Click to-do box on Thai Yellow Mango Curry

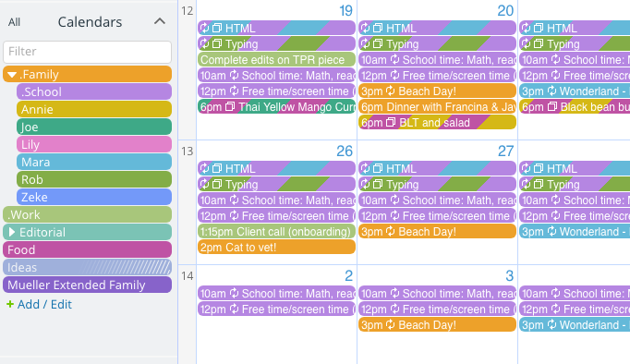pos(230,106)
